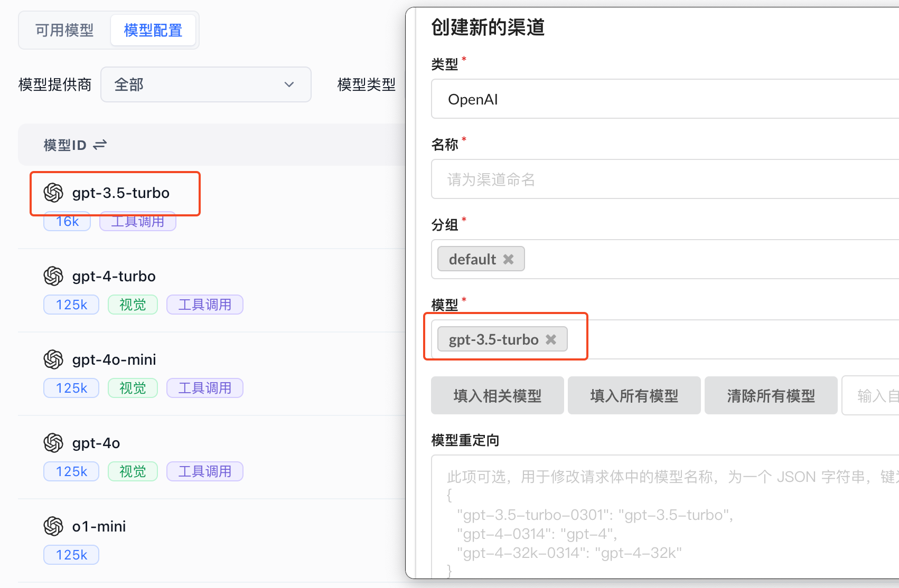Click the 清除所有模型 button
The height and width of the screenshot is (588, 899).
[771, 396]
